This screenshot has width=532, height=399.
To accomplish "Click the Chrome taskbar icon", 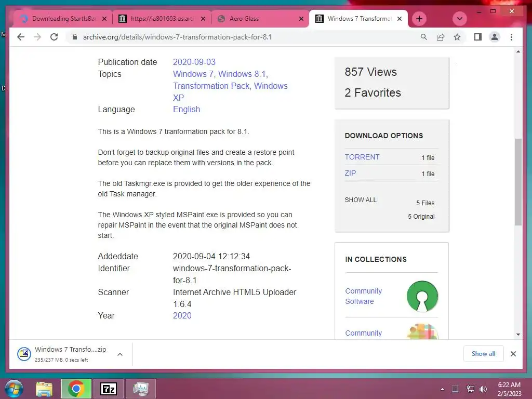I will pyautogui.click(x=76, y=389).
